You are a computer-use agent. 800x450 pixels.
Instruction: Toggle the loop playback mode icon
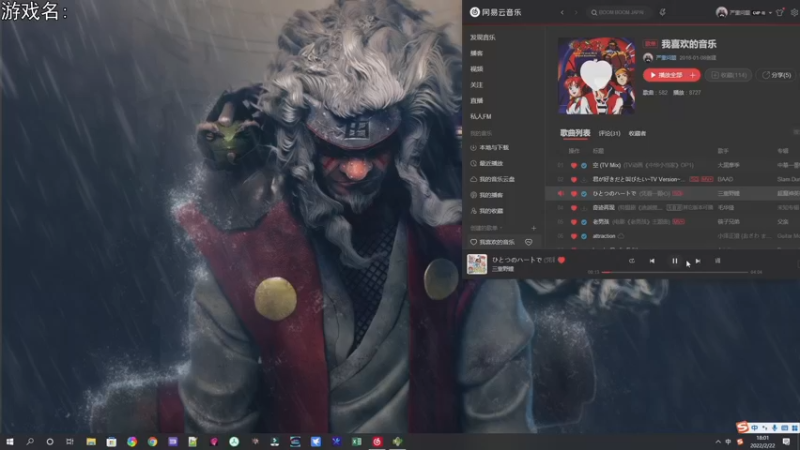[632, 261]
